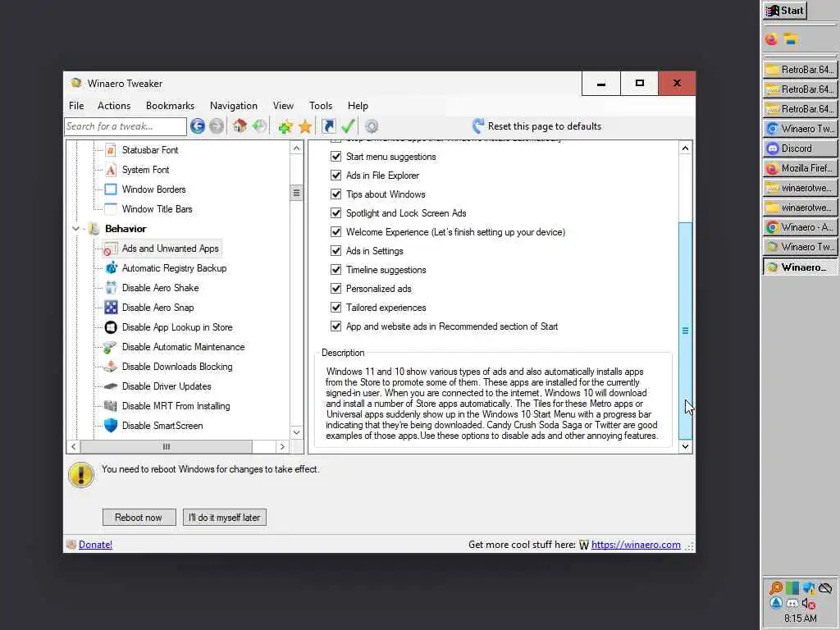
Task: Click the green checkmark toolbar icon
Action: pyautogui.click(x=348, y=126)
